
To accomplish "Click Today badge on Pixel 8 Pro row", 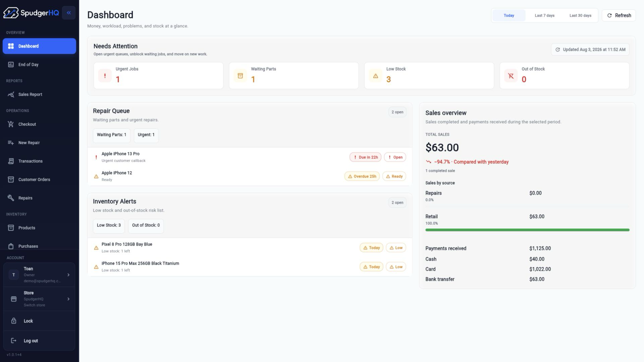I will coord(371,248).
